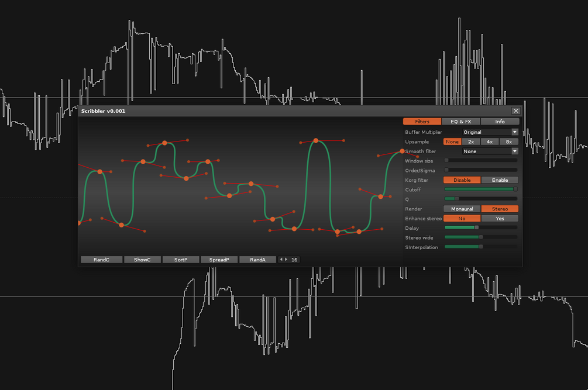Click the left arrow of point count stepper
The width and height of the screenshot is (588, 390).
281,259
